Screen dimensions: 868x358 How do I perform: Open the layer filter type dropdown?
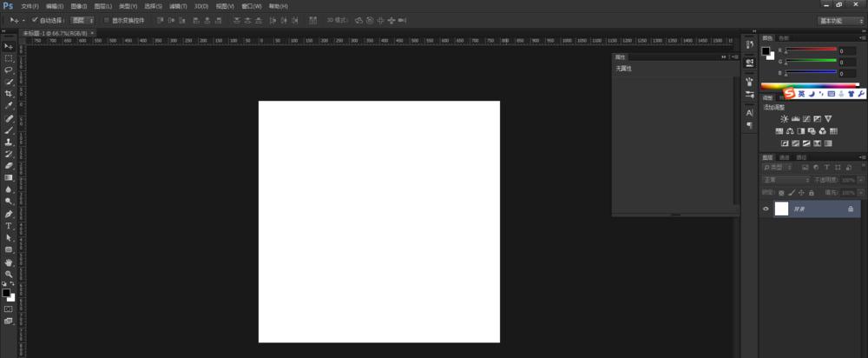click(778, 168)
